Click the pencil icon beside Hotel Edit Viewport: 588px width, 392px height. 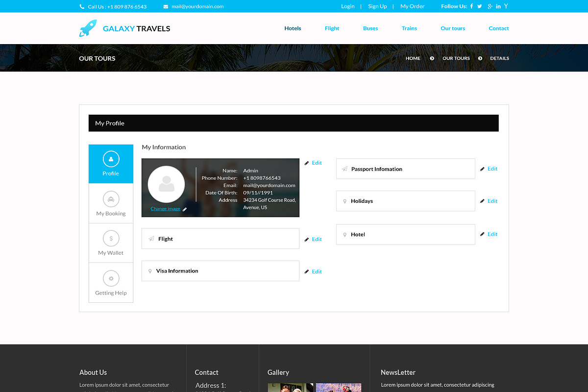click(x=482, y=235)
